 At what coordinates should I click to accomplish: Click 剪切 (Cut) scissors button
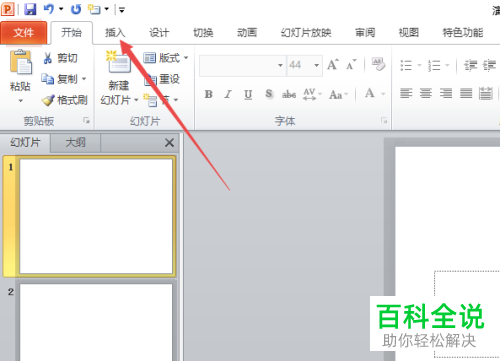coord(60,58)
